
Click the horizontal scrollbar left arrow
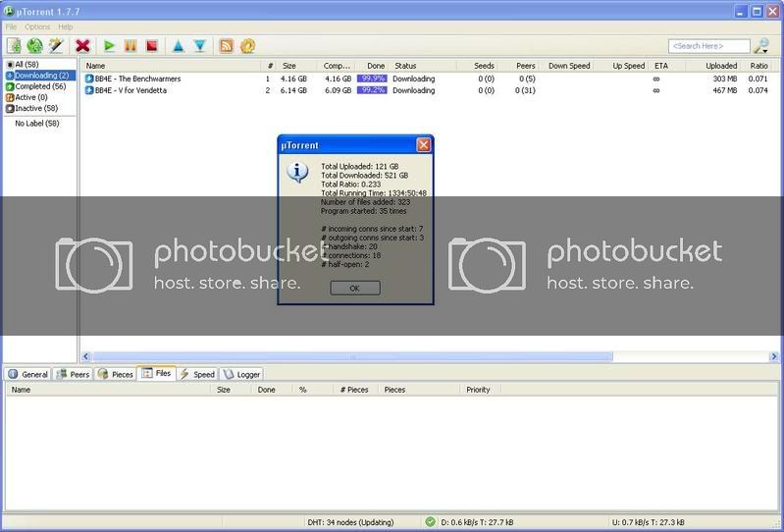pyautogui.click(x=86, y=356)
